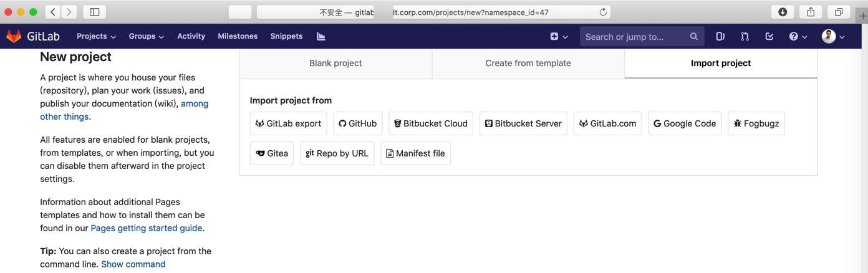
Task: Open the plus new-item dropdown
Action: point(559,37)
